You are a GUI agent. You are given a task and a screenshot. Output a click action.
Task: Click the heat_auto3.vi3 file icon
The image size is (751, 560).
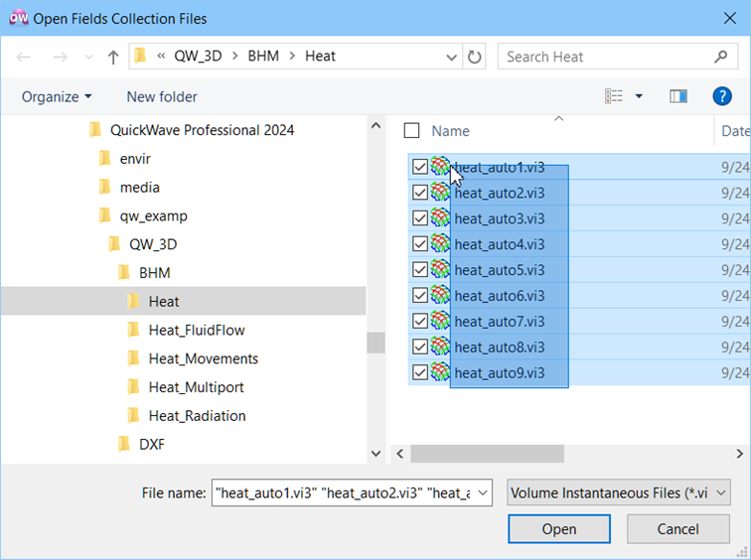[440, 217]
